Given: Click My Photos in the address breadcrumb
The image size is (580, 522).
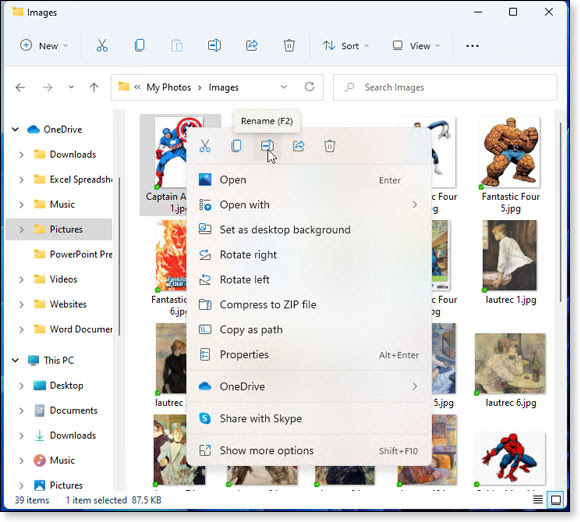Looking at the screenshot, I should [x=169, y=87].
